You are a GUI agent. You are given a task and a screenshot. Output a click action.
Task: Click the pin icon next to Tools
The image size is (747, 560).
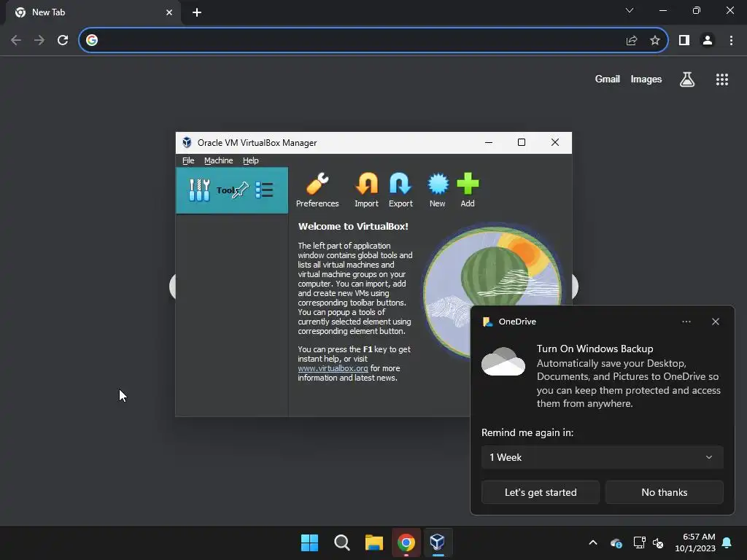240,190
